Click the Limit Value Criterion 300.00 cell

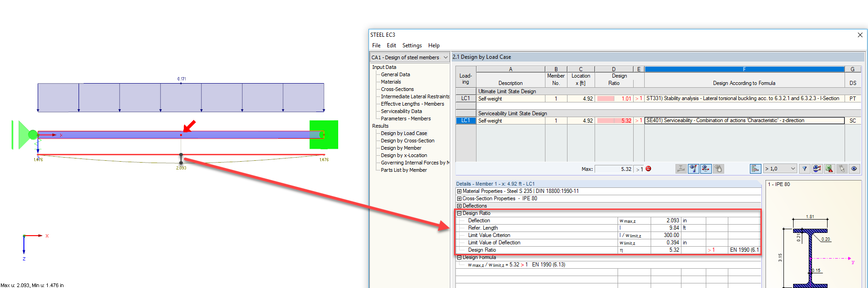666,235
